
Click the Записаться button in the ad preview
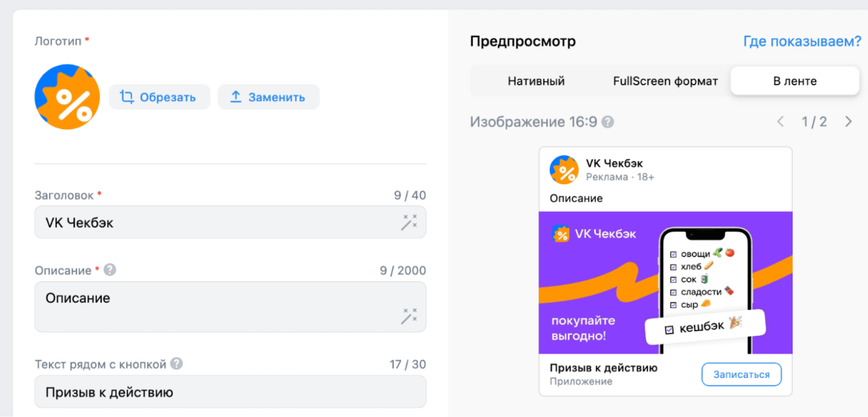coord(741,374)
